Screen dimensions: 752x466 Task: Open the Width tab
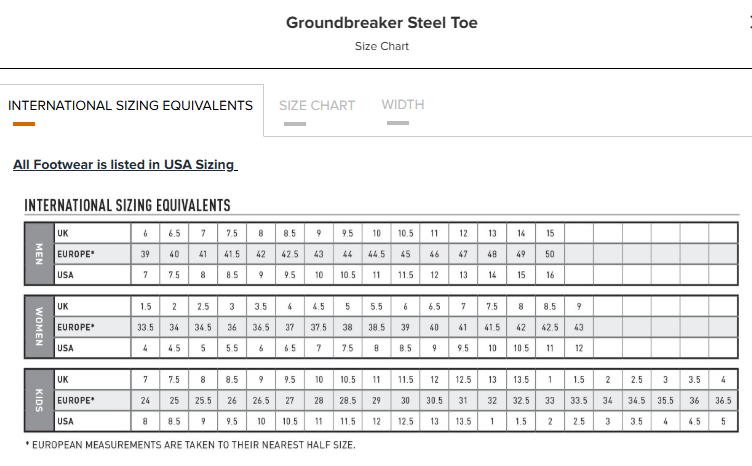(x=403, y=105)
